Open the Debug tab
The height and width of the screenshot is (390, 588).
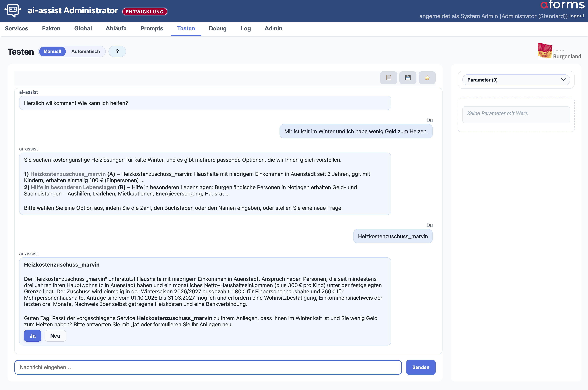218,29
